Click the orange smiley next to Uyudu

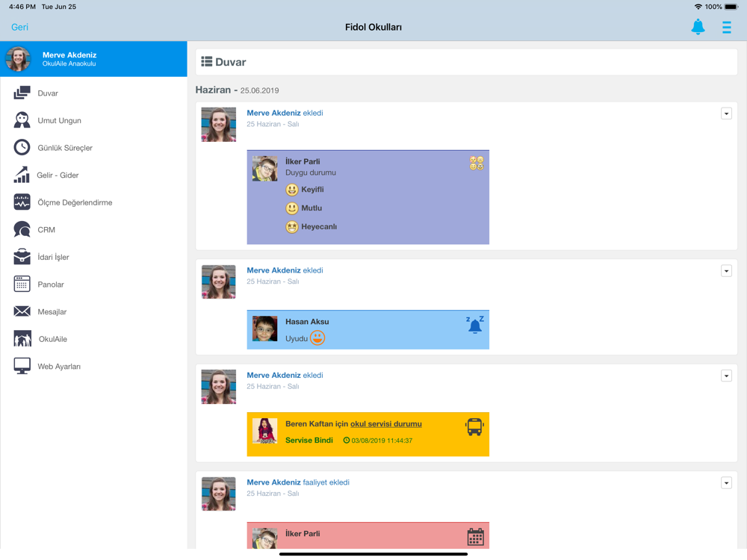click(317, 338)
